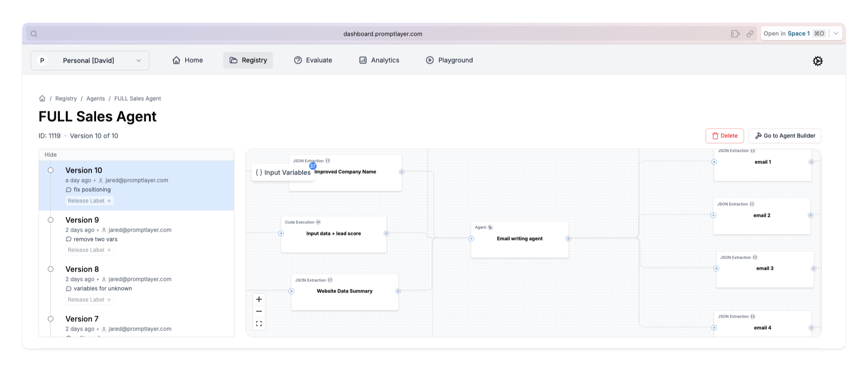Viewport: 868px width, 371px height.
Task: Expand the Open in Space chevron
Action: pos(836,33)
